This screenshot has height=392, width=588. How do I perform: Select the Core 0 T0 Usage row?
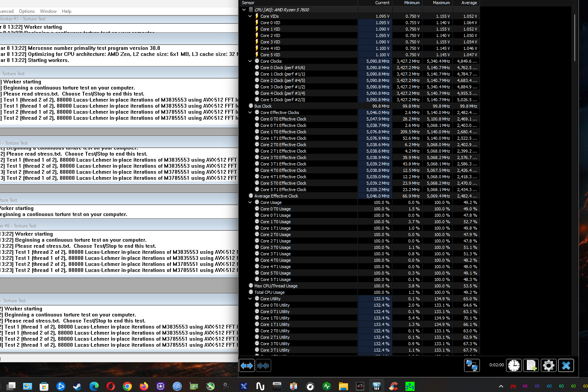coord(359,209)
